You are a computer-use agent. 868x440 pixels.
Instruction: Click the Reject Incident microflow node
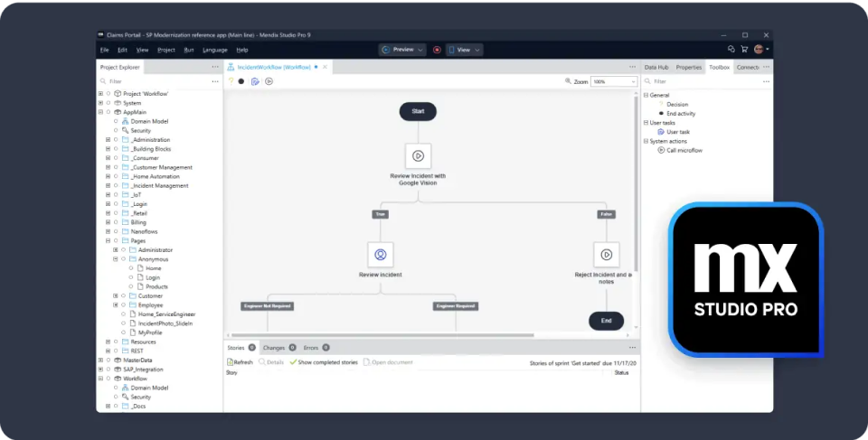pyautogui.click(x=606, y=255)
